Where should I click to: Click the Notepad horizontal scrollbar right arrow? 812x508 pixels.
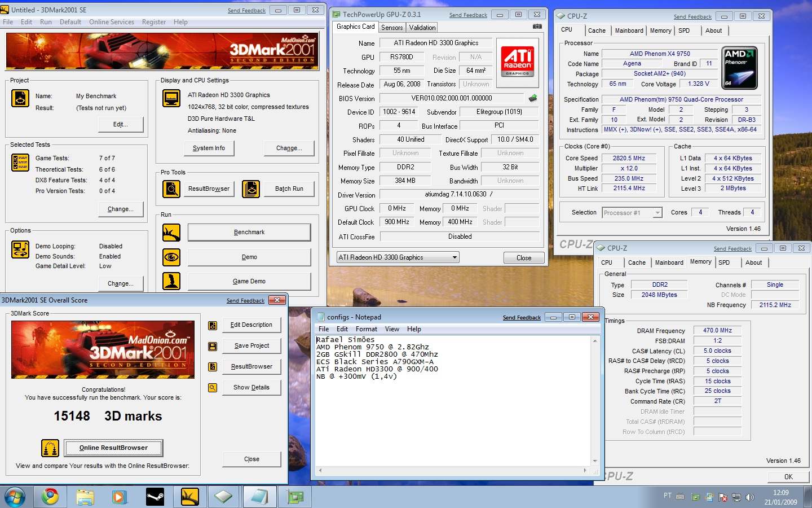[585, 470]
